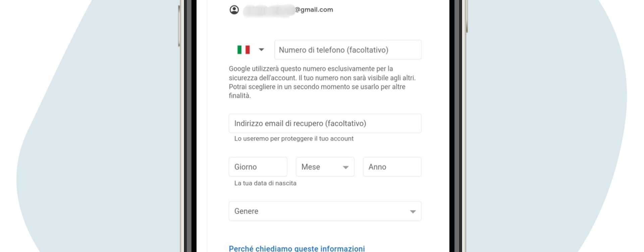Click the blurred account username
The image size is (644, 252).
[x=269, y=10]
